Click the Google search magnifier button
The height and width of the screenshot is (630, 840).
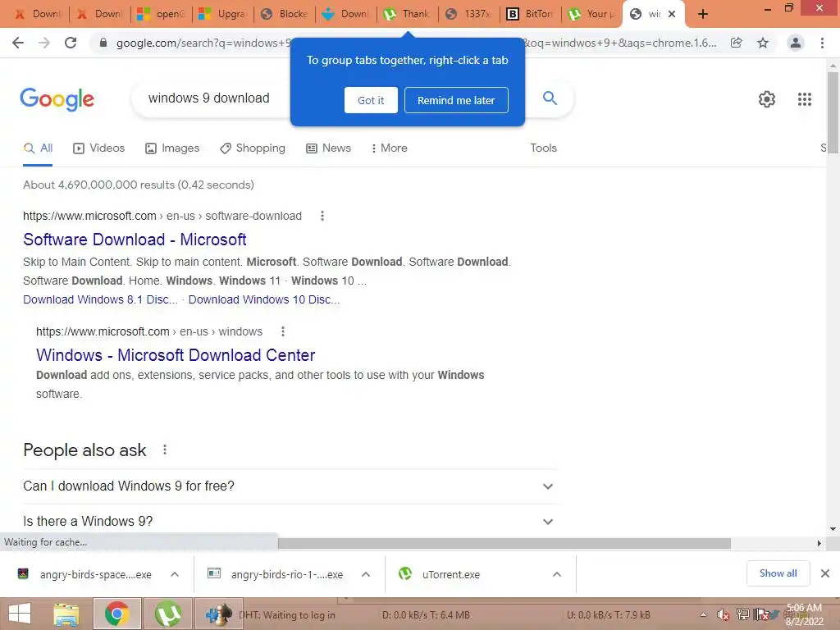[550, 98]
